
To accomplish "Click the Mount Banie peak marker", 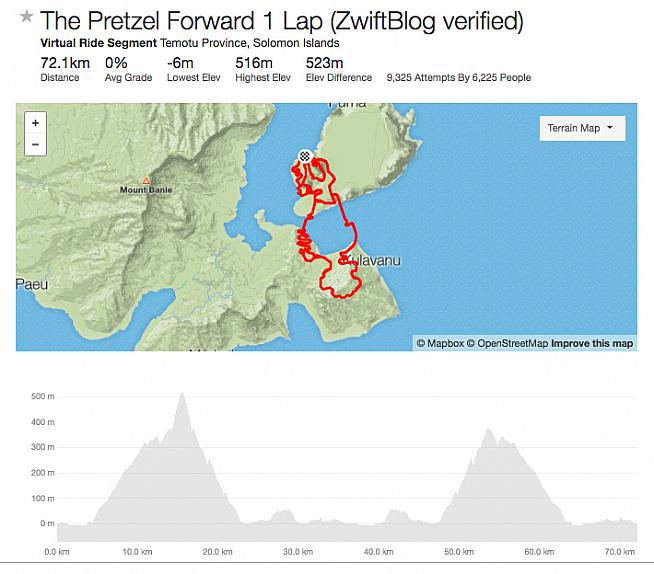I will [x=146, y=181].
